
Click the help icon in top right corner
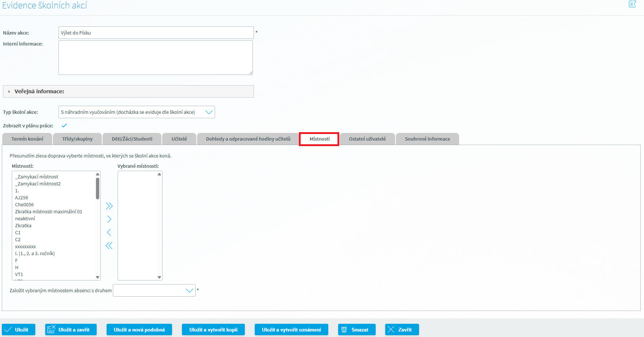(632, 4)
